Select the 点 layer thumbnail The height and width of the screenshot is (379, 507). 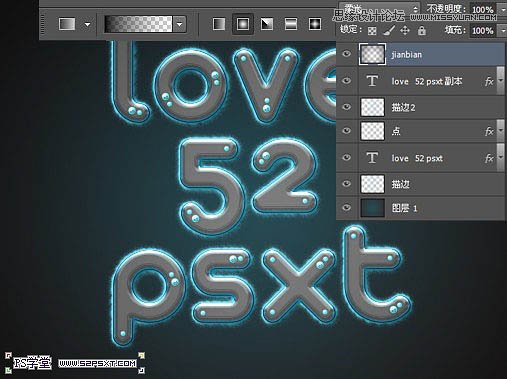coord(372,131)
